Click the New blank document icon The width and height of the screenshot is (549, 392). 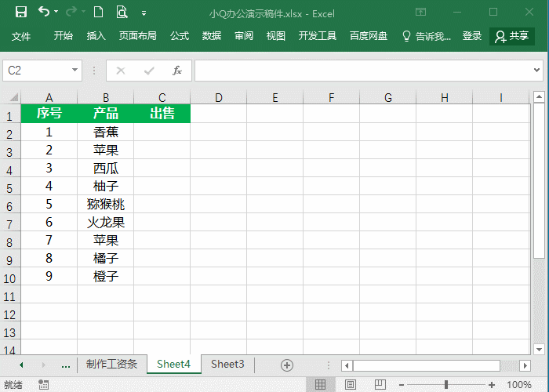click(x=98, y=13)
